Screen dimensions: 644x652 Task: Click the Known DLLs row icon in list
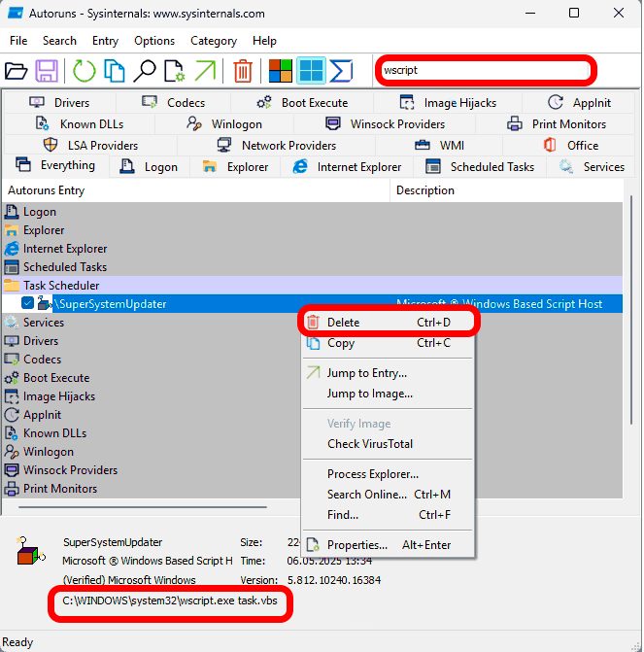click(12, 432)
